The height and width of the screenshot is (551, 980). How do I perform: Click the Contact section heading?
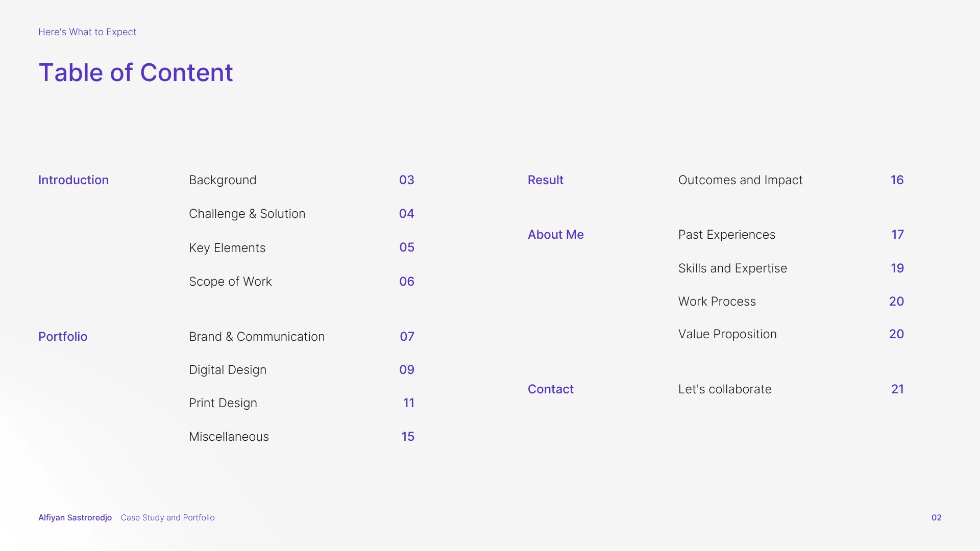(550, 389)
